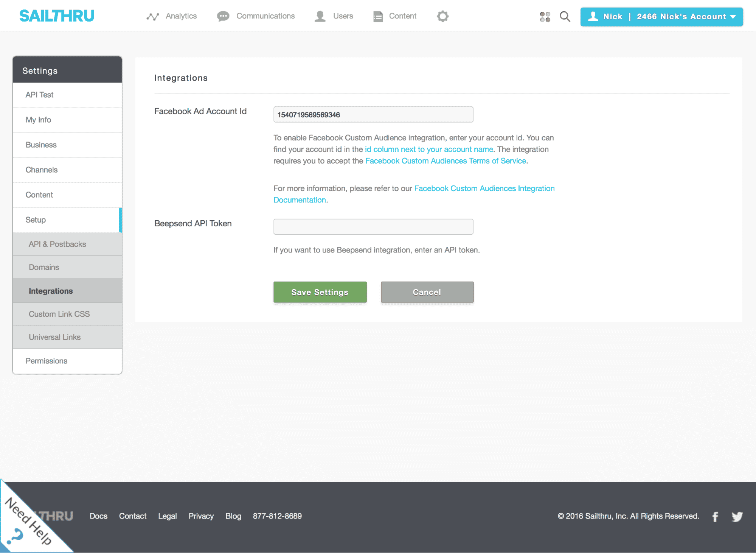Click the Save Settings button
Image resolution: width=756 pixels, height=553 pixels.
320,292
